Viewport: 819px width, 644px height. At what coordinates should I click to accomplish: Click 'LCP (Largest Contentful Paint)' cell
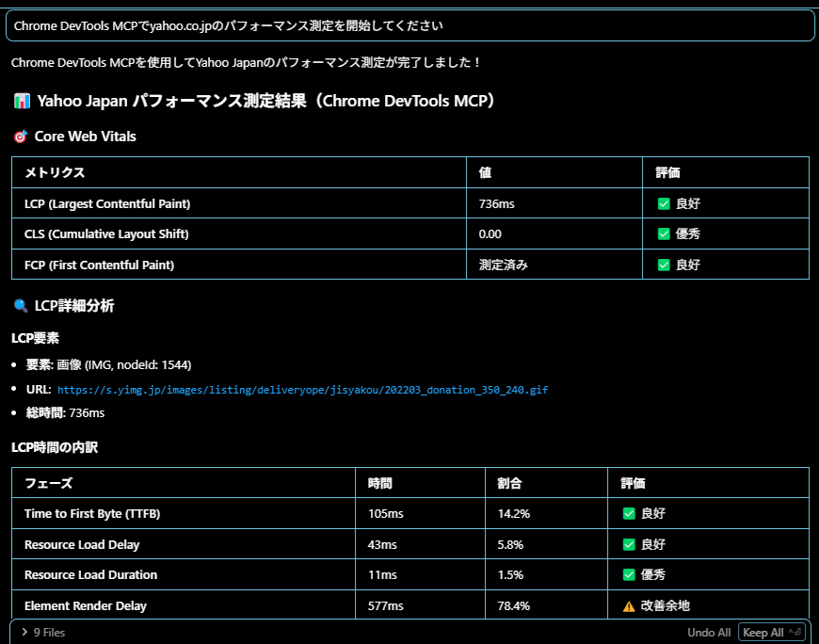coord(239,203)
